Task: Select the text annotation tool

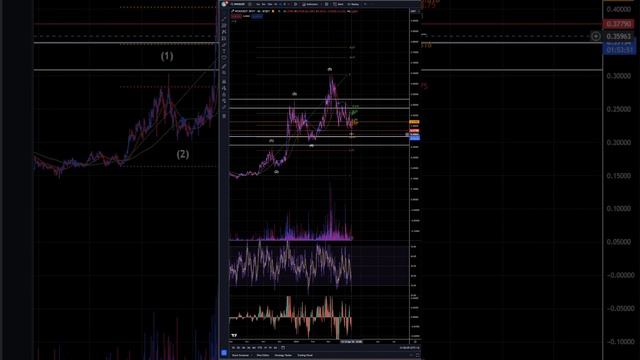Action: click(x=224, y=51)
